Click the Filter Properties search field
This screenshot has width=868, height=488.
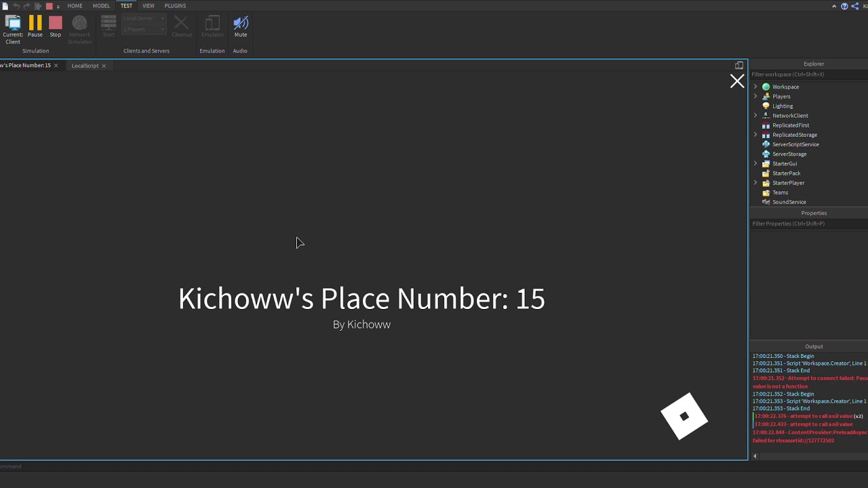tap(808, 224)
